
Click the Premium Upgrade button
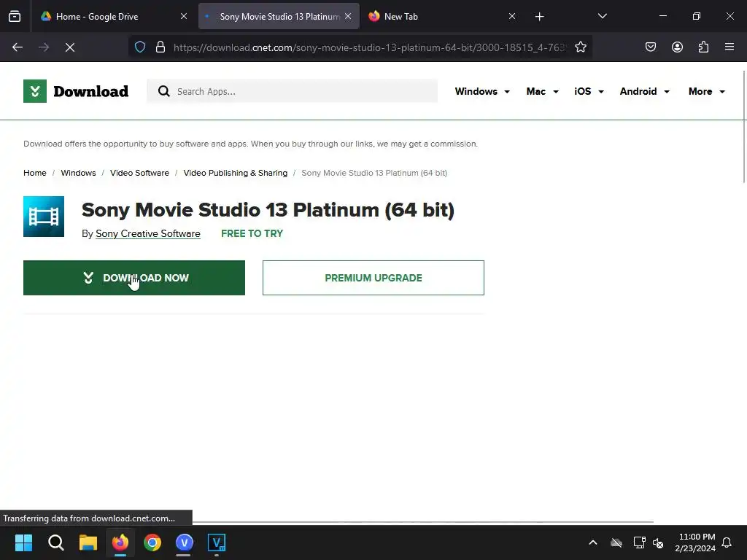[x=373, y=278]
